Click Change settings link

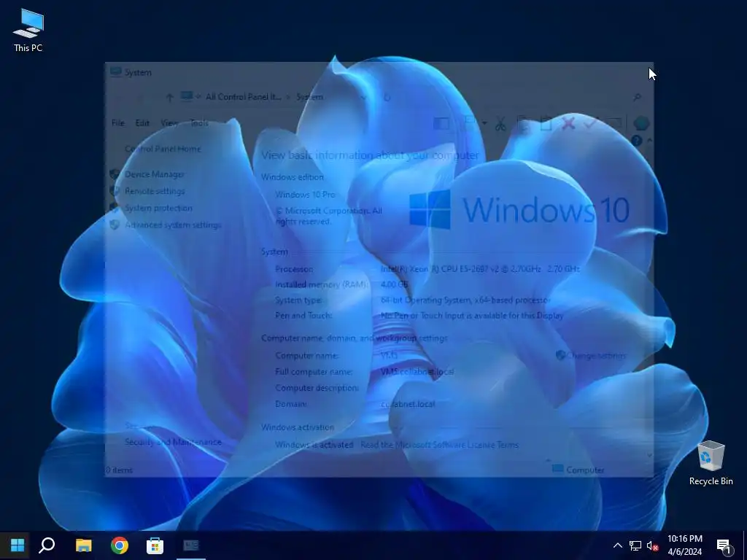pyautogui.click(x=596, y=356)
